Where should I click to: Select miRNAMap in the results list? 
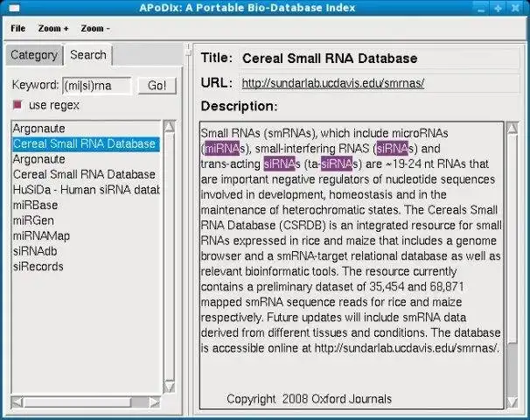point(86,235)
